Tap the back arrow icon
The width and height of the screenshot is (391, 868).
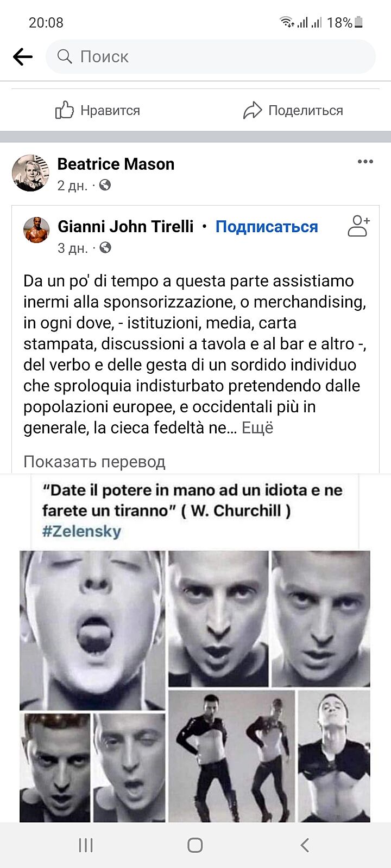coord(23,56)
